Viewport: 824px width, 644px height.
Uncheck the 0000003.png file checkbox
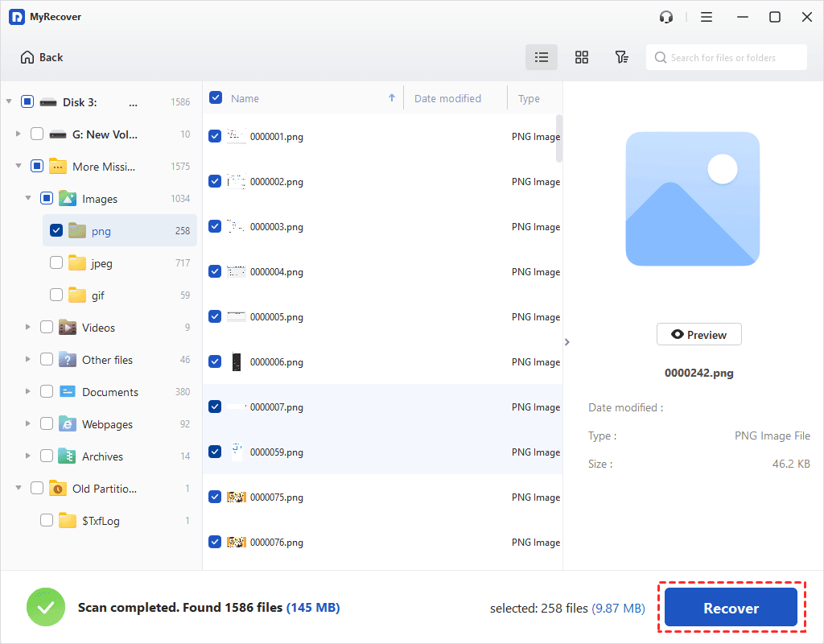[x=215, y=227]
